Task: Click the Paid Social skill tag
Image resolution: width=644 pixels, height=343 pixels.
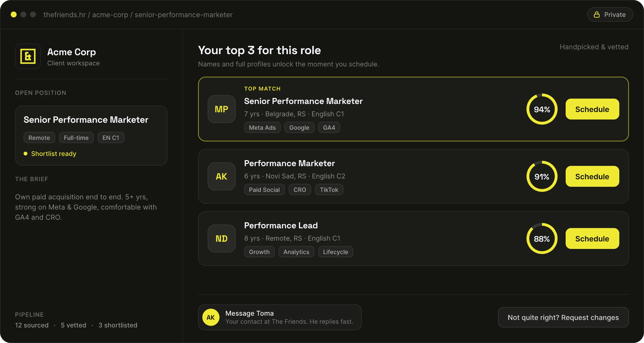Action: click(264, 190)
